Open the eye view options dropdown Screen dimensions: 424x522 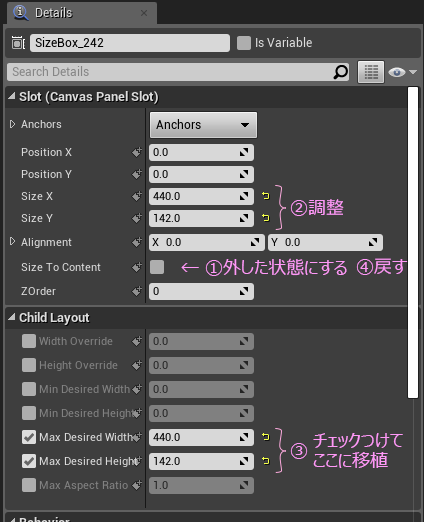pos(402,72)
